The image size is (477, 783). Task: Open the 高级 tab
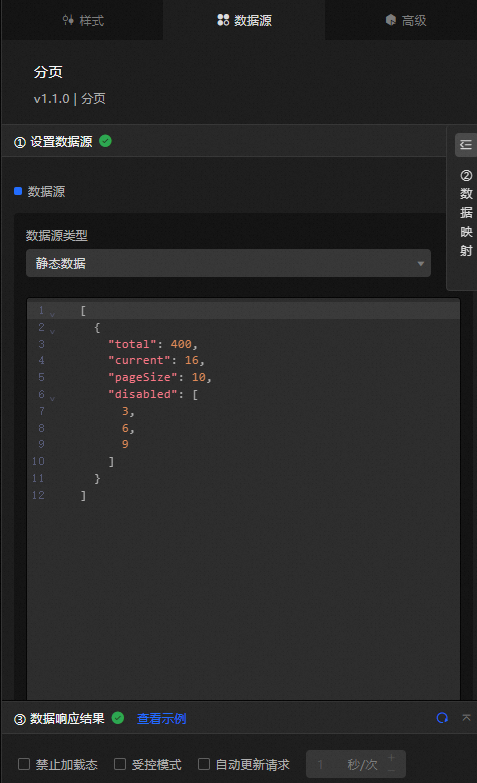[406, 20]
